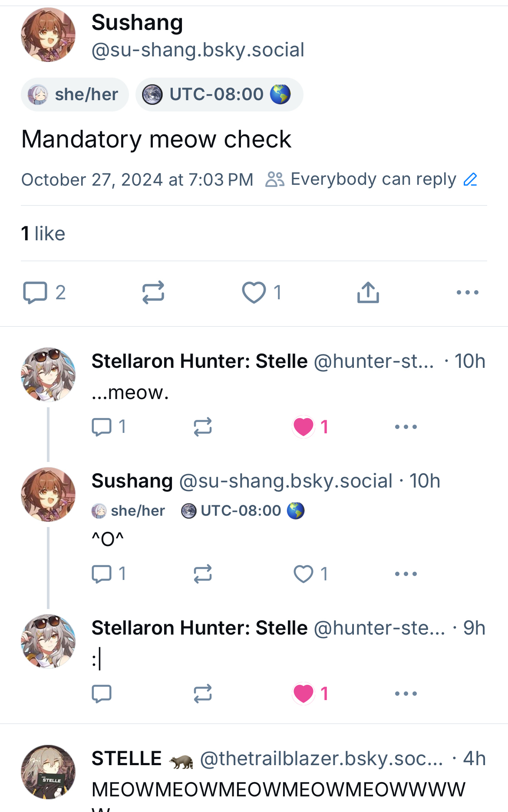
Task: Edit reply settings with the pencil icon
Action: click(x=470, y=179)
